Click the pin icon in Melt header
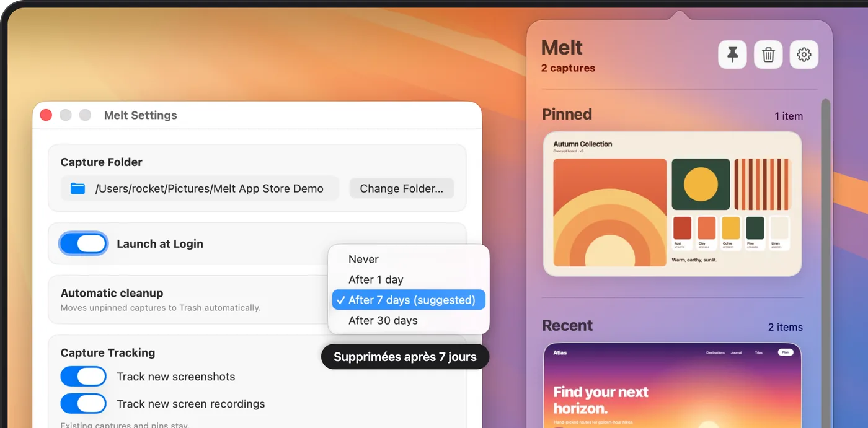 coord(732,55)
